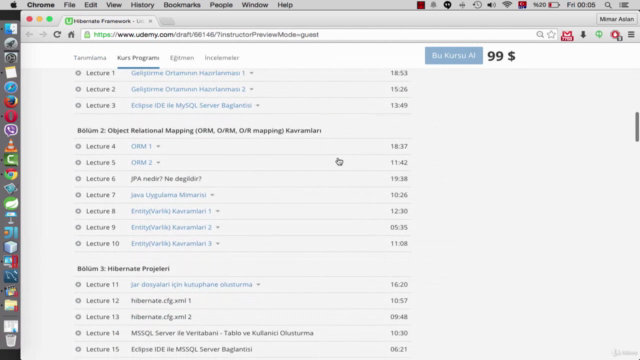Image resolution: width=640 pixels, height=360 pixels.
Task: Switch to the Tanımlama tab
Action: point(90,58)
